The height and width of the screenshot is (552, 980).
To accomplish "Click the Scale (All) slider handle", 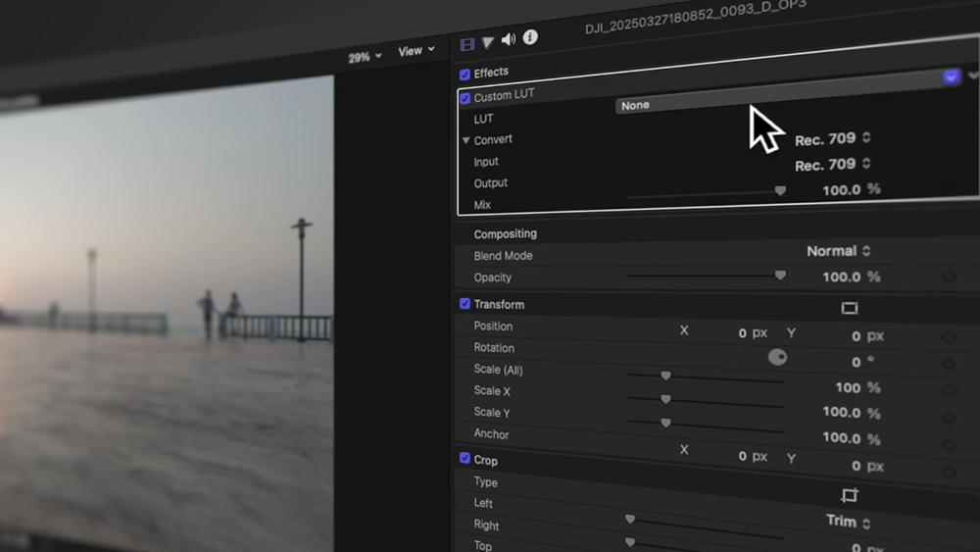I will click(x=665, y=376).
